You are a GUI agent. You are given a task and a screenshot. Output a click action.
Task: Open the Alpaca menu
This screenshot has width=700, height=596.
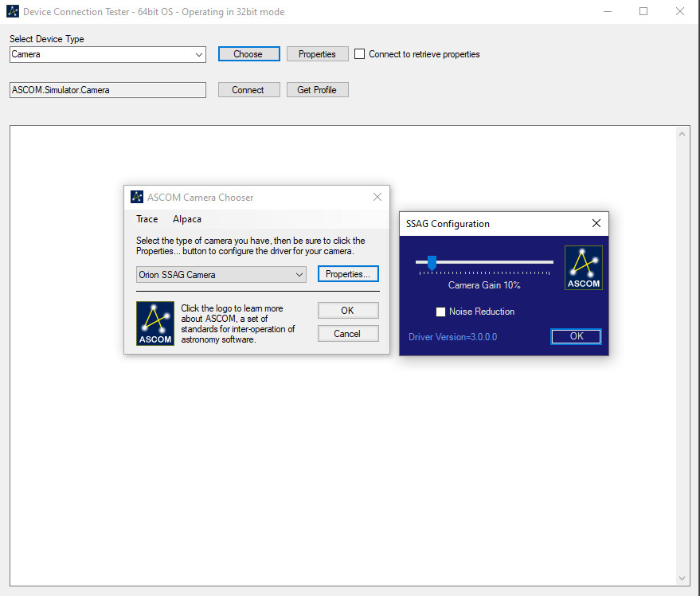click(x=187, y=219)
